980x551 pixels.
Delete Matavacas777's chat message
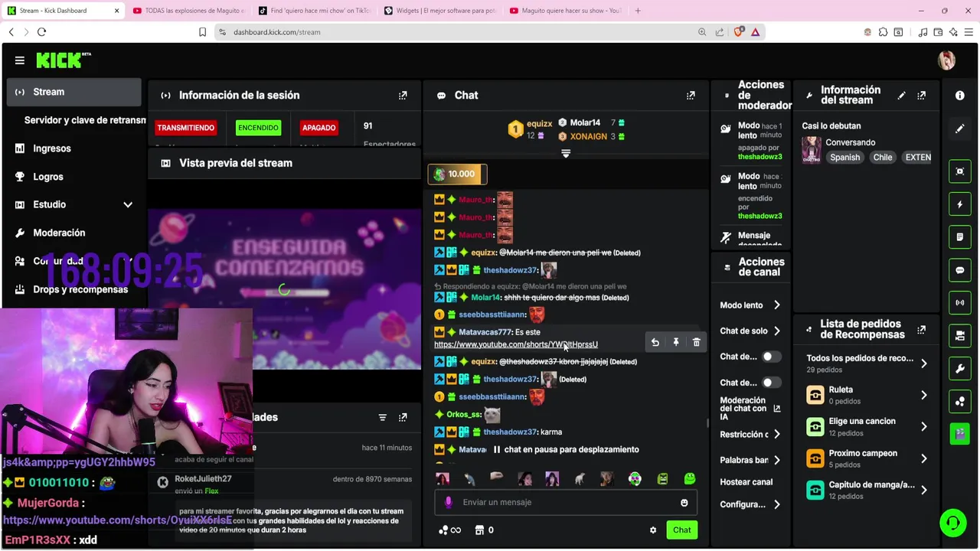click(697, 343)
